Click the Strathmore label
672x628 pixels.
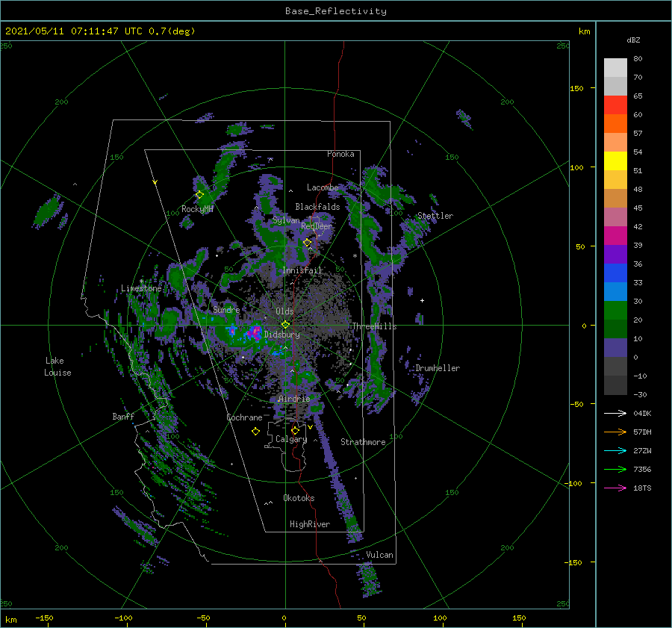click(363, 442)
